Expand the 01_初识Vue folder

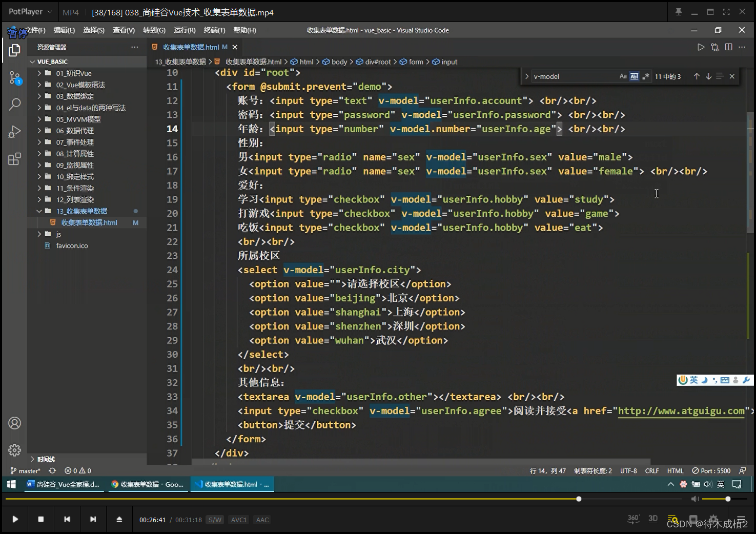click(39, 73)
